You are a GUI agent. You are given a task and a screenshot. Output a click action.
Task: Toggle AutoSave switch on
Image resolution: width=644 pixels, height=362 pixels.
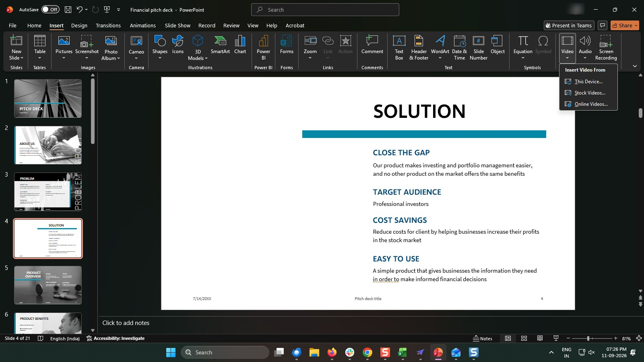[x=50, y=10]
